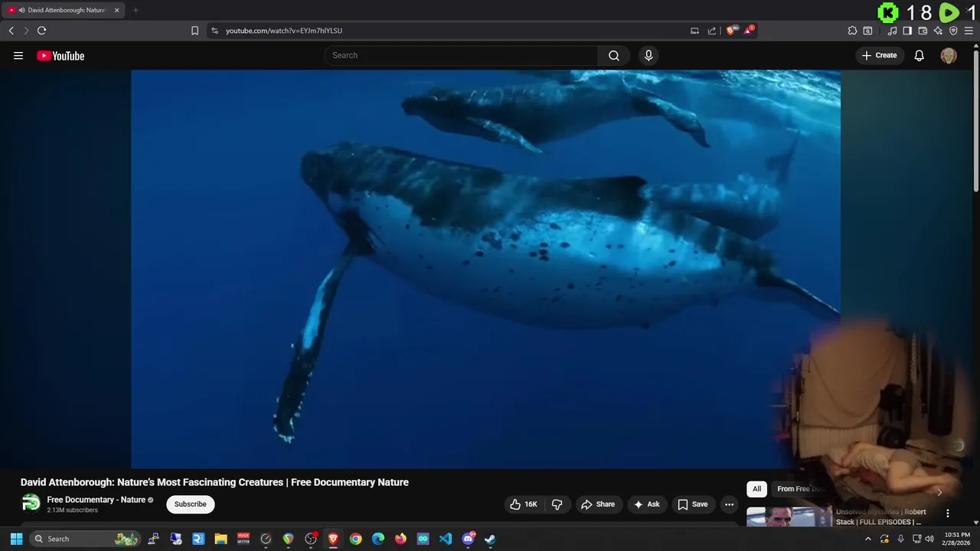The height and width of the screenshot is (551, 980).
Task: Click the 2.13M subscribers text
Action: pyautogui.click(x=72, y=510)
